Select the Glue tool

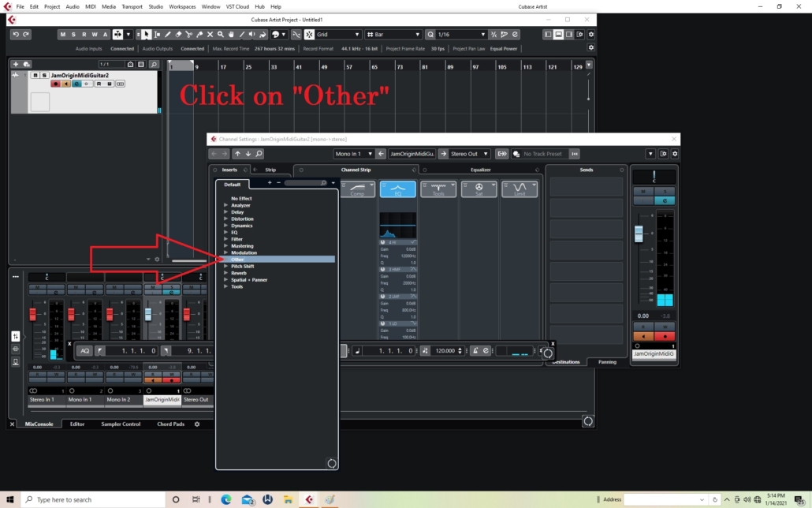[199, 34]
